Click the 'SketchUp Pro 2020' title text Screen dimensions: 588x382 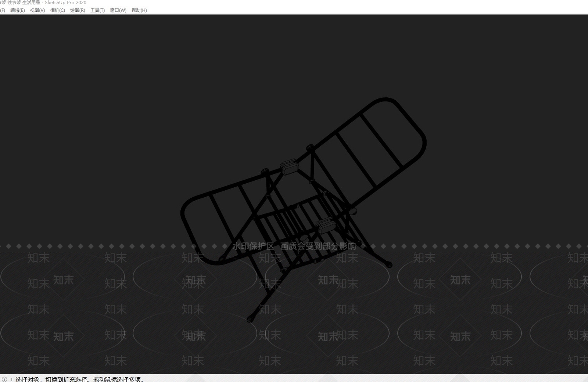pos(66,3)
